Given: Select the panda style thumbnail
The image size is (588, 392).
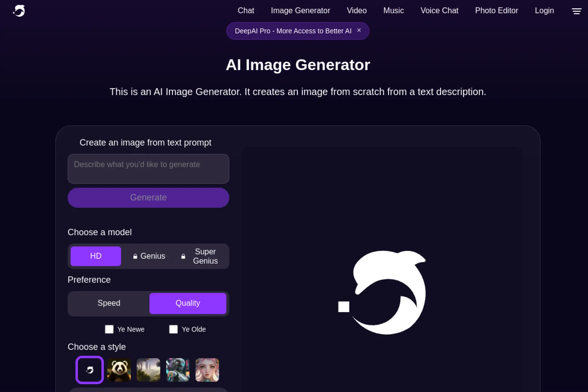Looking at the screenshot, I should 119,370.
